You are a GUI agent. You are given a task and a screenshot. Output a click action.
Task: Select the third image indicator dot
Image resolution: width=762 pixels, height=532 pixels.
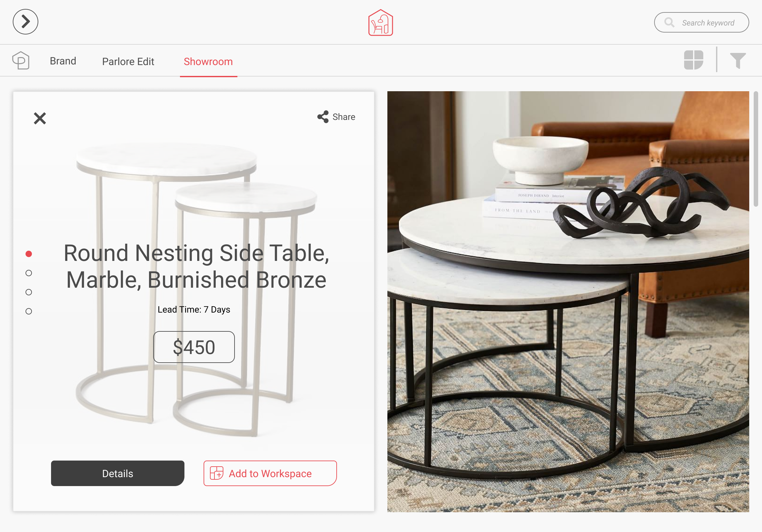[x=29, y=292]
